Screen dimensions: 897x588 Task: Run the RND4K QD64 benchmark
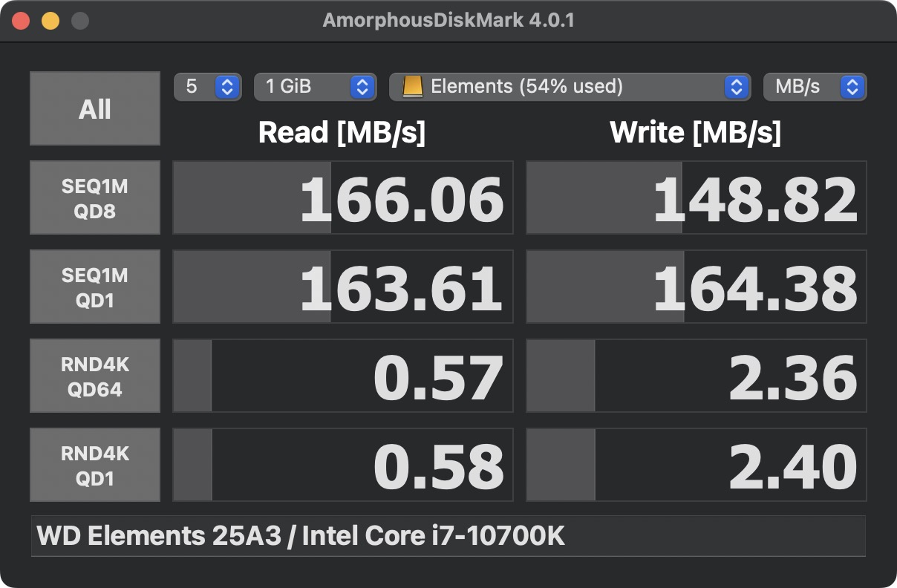coord(95,376)
